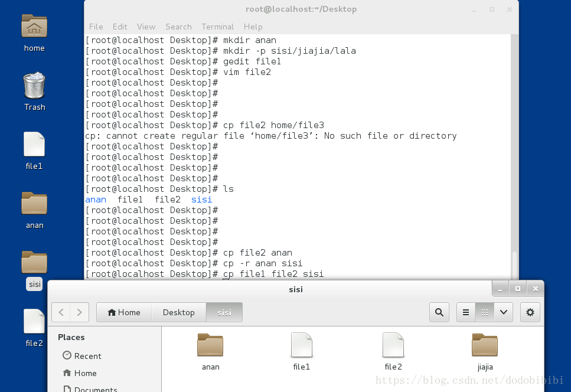Open the terminal Edit menu

(x=120, y=27)
